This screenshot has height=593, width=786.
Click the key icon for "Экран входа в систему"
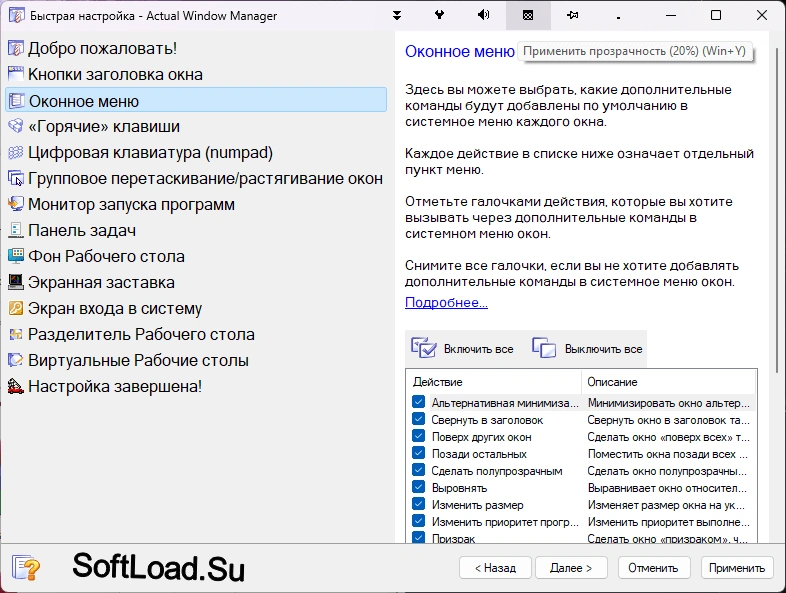click(16, 308)
